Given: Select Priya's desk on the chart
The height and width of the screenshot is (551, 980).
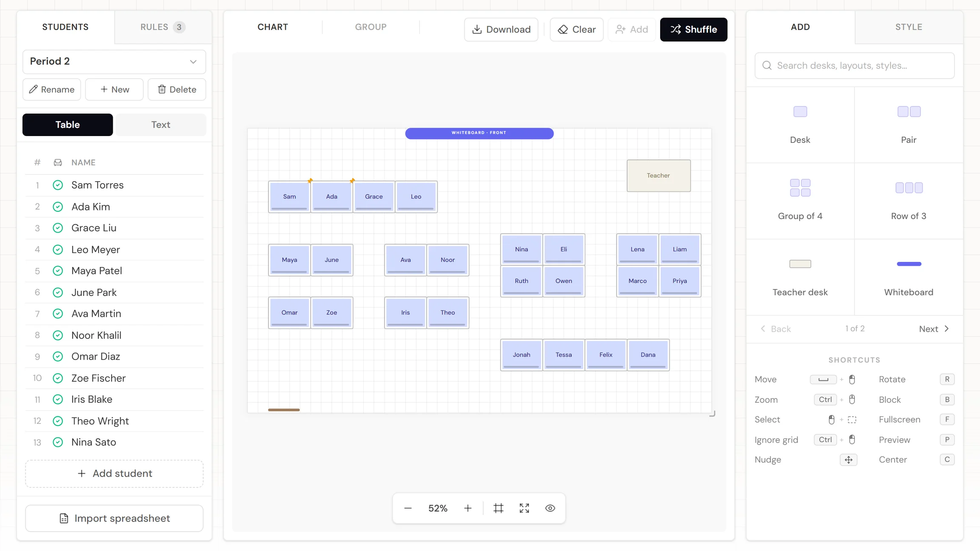Looking at the screenshot, I should [680, 281].
